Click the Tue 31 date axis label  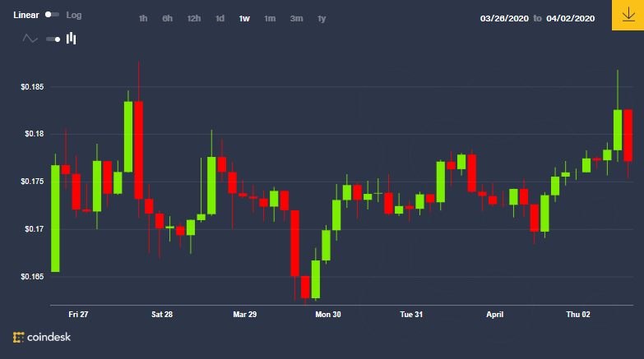click(x=411, y=315)
